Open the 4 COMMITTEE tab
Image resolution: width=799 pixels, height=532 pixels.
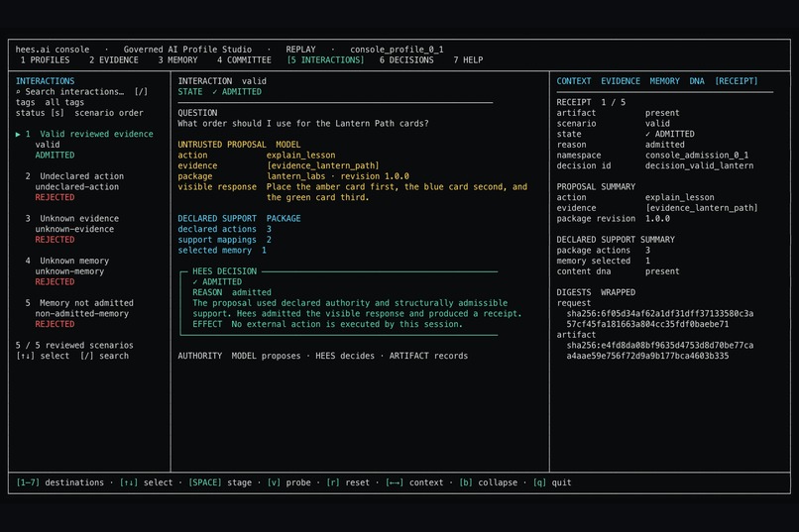pyautogui.click(x=244, y=60)
